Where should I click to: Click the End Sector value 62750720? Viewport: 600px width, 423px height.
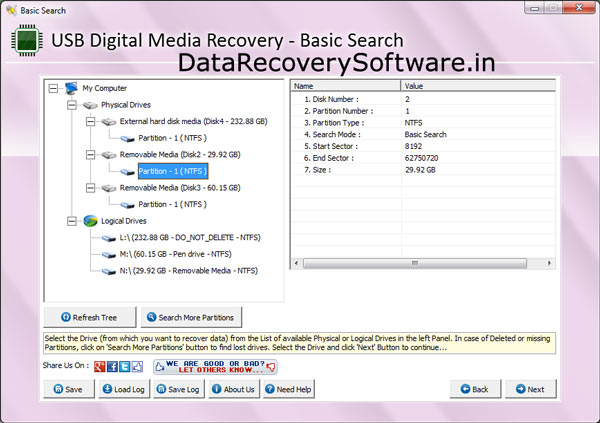click(421, 158)
